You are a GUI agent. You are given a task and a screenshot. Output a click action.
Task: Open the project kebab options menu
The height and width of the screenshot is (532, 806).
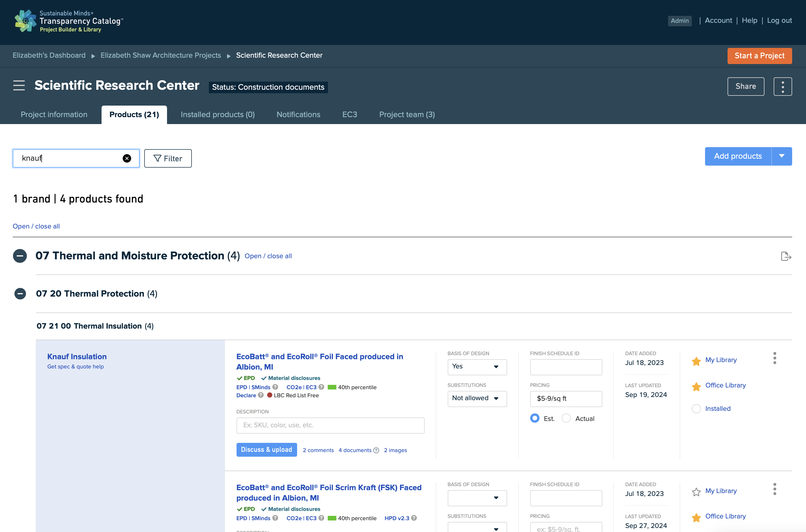[x=783, y=87]
